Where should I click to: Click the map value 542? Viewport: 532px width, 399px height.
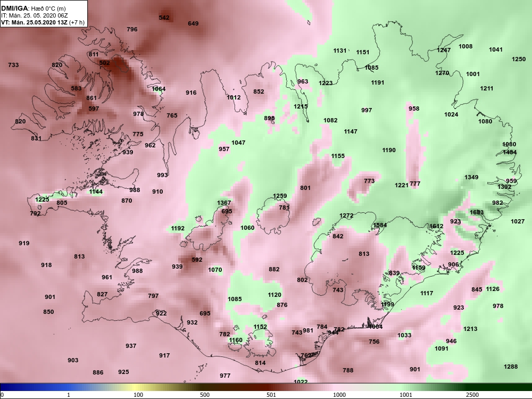tap(164, 18)
